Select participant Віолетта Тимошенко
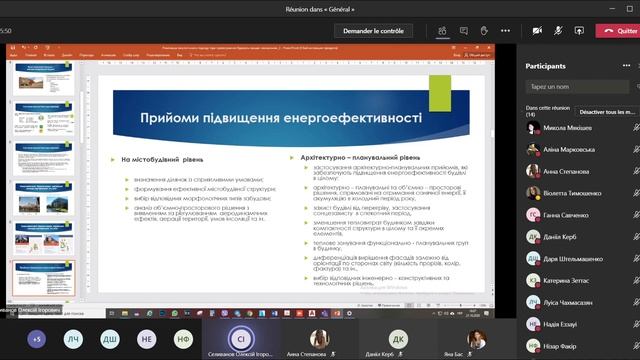This screenshot has width=640, height=360. click(x=582, y=193)
